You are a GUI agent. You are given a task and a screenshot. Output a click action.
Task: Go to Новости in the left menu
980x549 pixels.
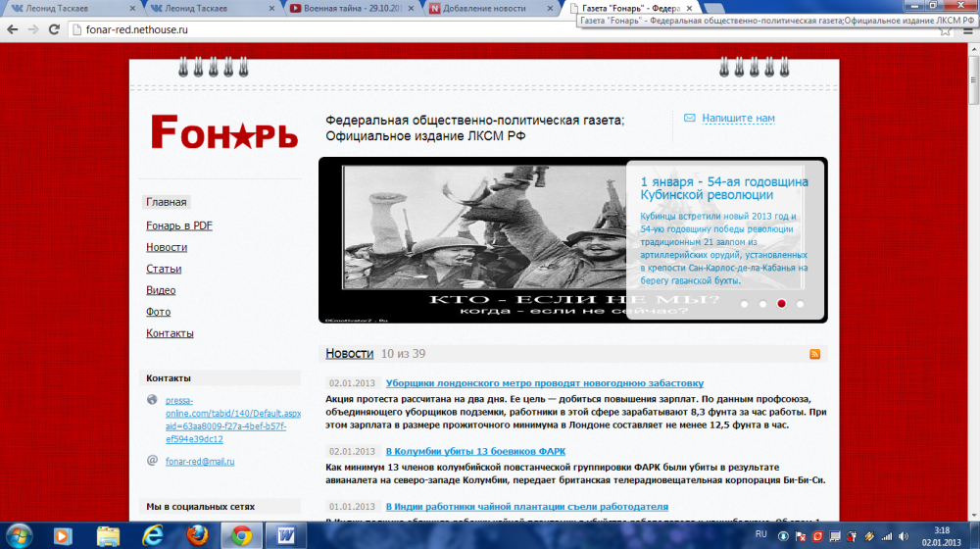click(167, 247)
